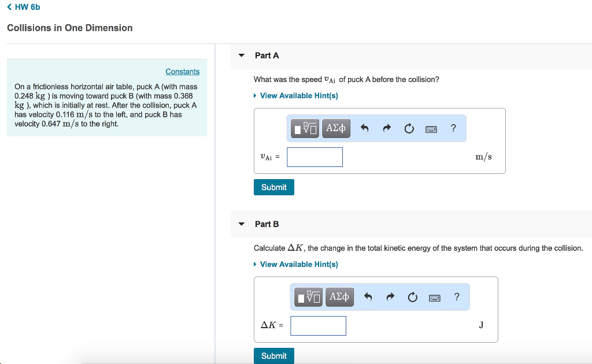Open the keyboard icon in Part B toolbar

click(434, 297)
